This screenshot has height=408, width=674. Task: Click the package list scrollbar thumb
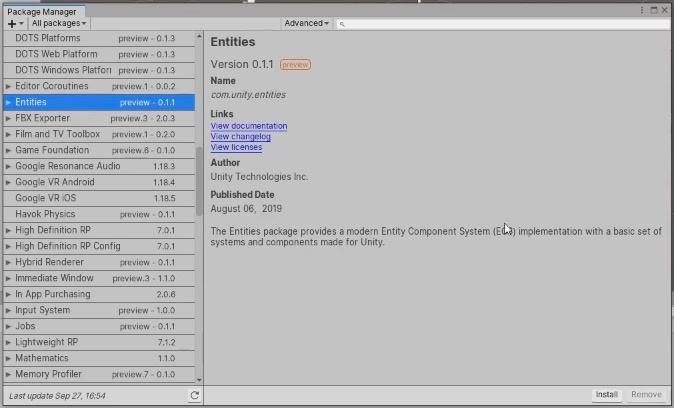coord(199,181)
